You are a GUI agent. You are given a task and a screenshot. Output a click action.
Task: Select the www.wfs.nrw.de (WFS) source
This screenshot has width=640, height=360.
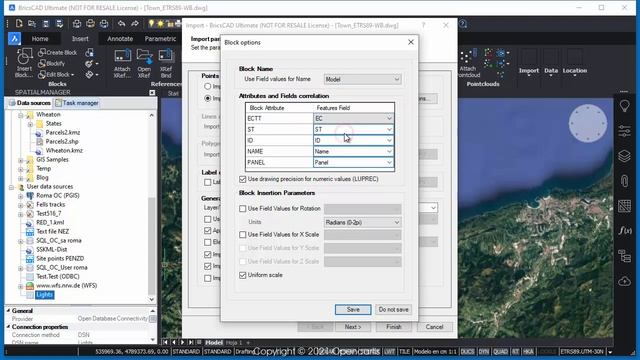coord(67,286)
